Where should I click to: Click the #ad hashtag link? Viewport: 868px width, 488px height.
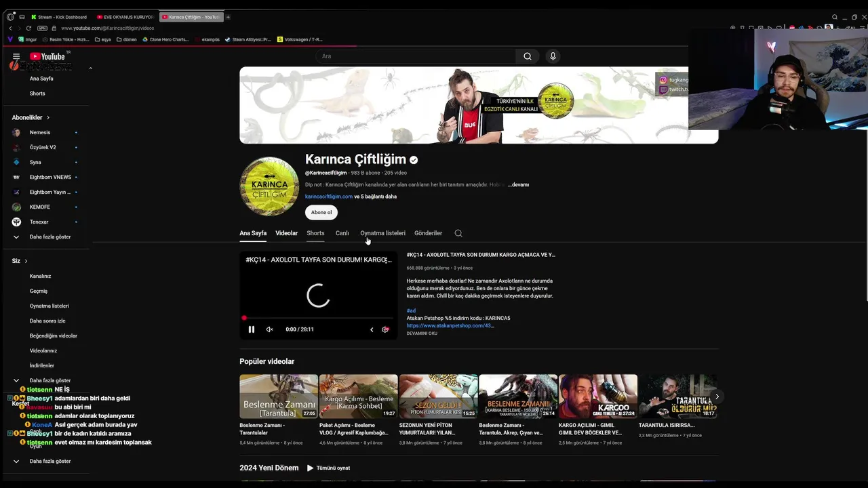[x=411, y=310]
